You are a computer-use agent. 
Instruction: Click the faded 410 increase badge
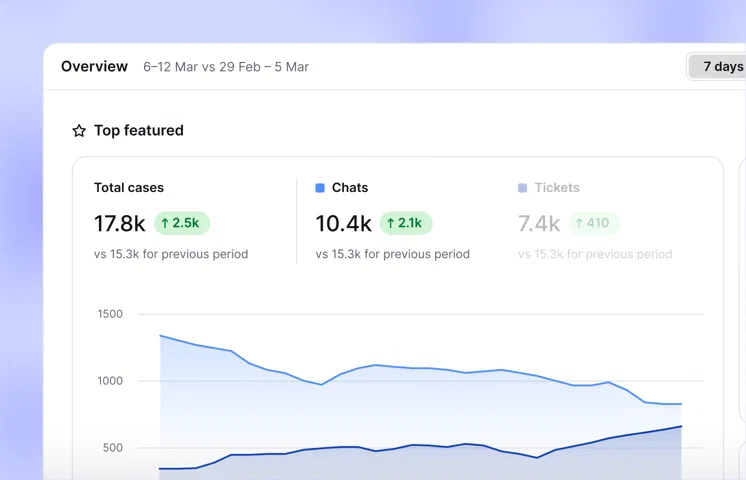click(x=594, y=223)
